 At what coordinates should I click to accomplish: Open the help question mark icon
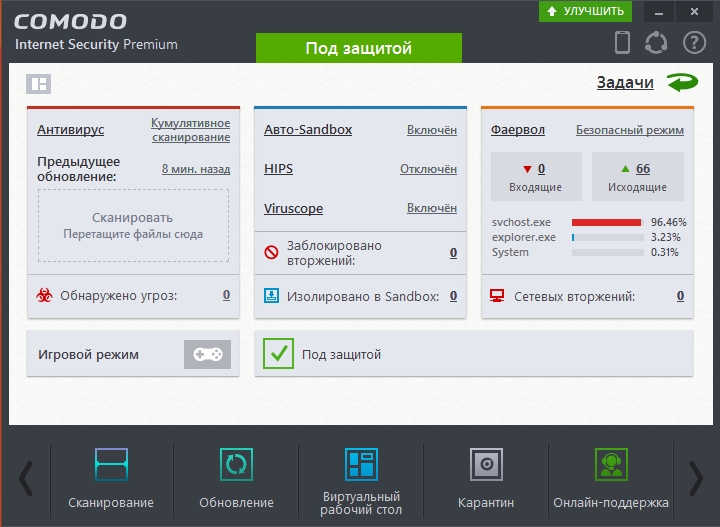pos(694,43)
